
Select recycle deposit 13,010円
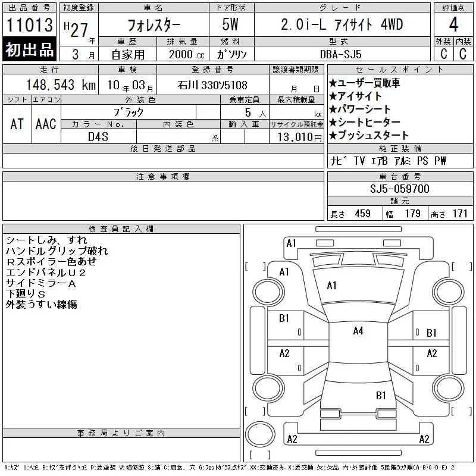pyautogui.click(x=299, y=137)
